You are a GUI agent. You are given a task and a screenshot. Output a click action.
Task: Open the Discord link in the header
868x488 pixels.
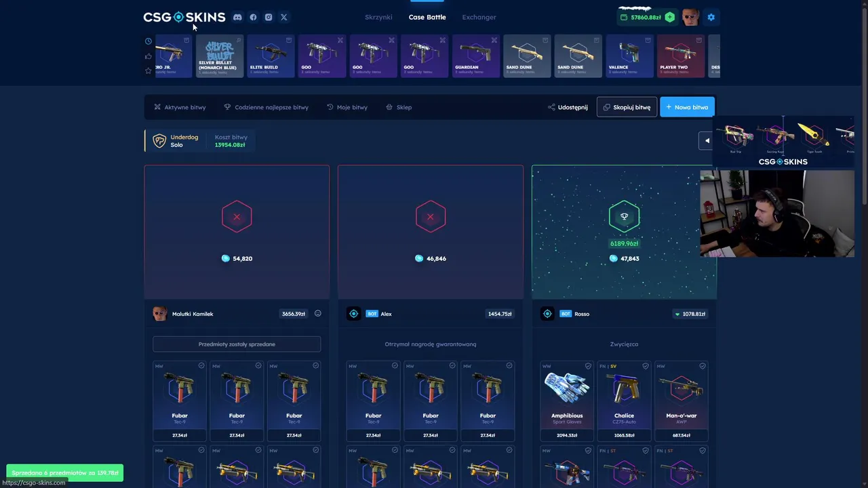[x=237, y=17]
